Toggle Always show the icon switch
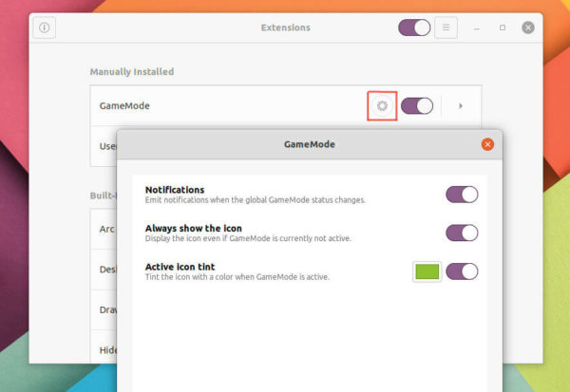The width and height of the screenshot is (570, 392). tap(462, 233)
